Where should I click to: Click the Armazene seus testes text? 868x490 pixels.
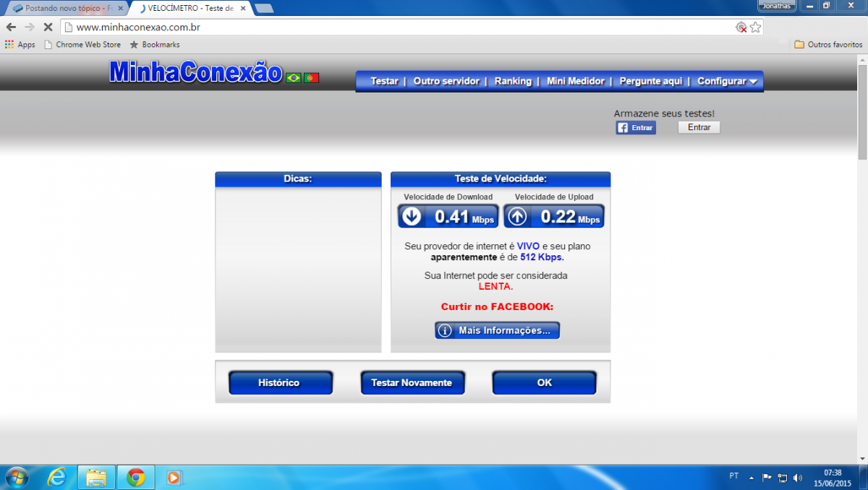[x=664, y=113]
